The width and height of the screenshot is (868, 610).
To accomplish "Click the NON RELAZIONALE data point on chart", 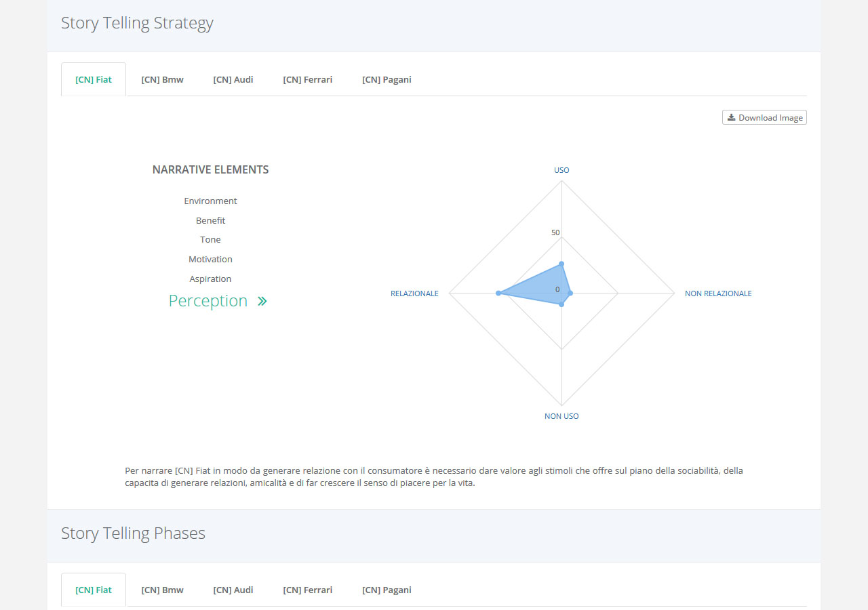I will [570, 293].
